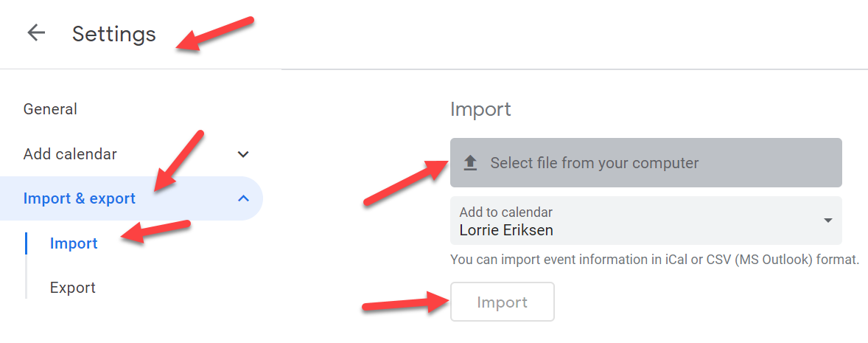The image size is (868, 343).
Task: Click the Add to calendar field label
Action: [505, 212]
